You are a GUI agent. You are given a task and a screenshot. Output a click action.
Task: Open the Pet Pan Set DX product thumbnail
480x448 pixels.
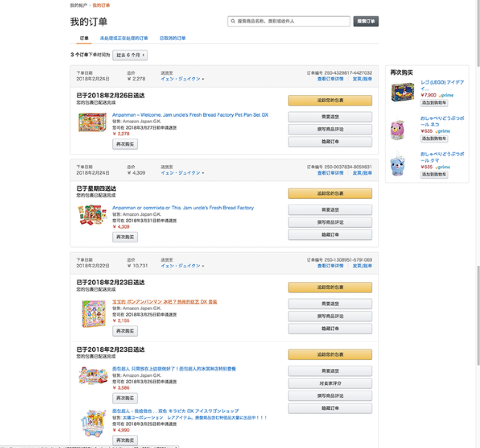92,123
